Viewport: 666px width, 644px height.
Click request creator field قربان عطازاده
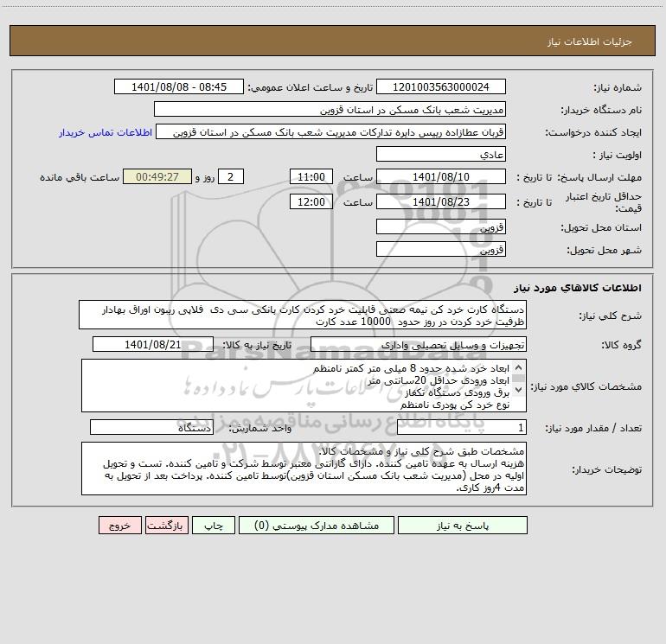(331, 131)
